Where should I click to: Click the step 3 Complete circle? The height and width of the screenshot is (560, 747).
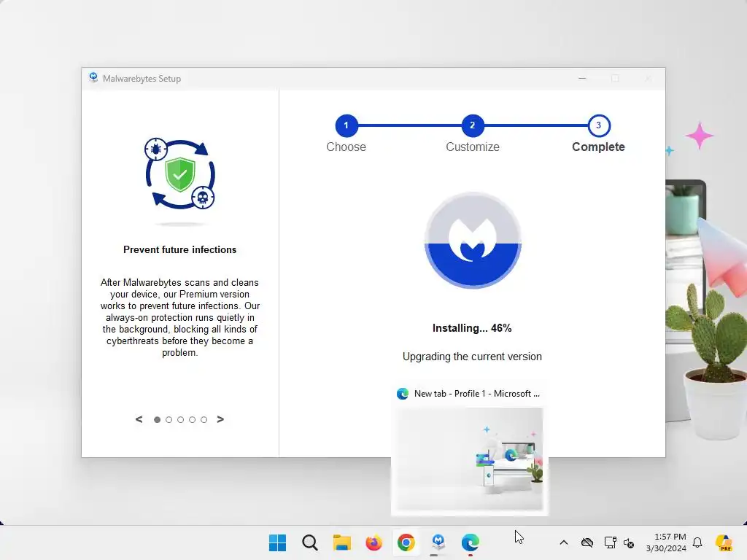(x=599, y=125)
